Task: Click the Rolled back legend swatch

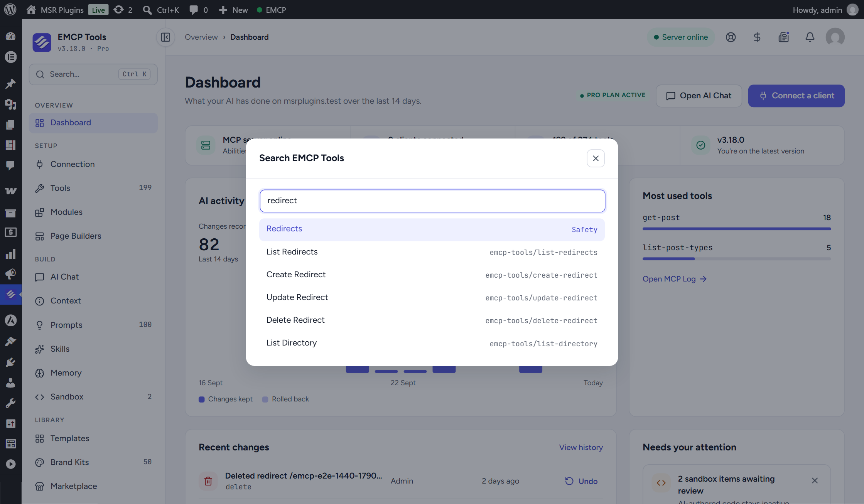Action: [265, 399]
